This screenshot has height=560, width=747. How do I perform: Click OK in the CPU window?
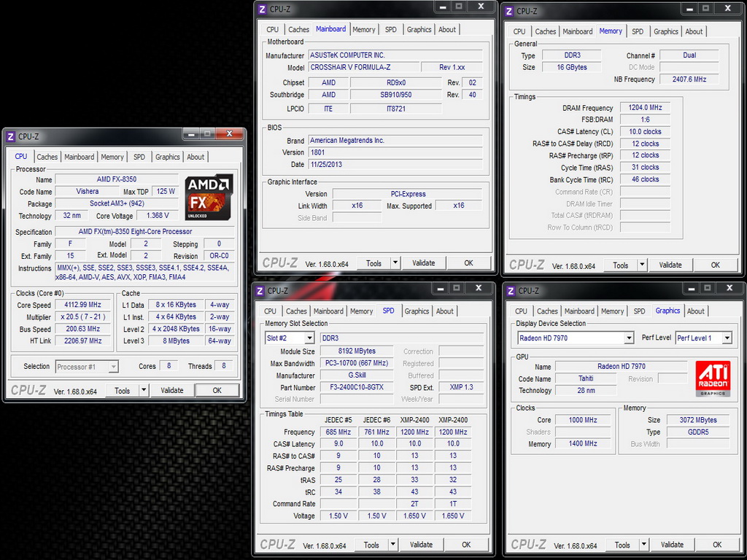217,391
